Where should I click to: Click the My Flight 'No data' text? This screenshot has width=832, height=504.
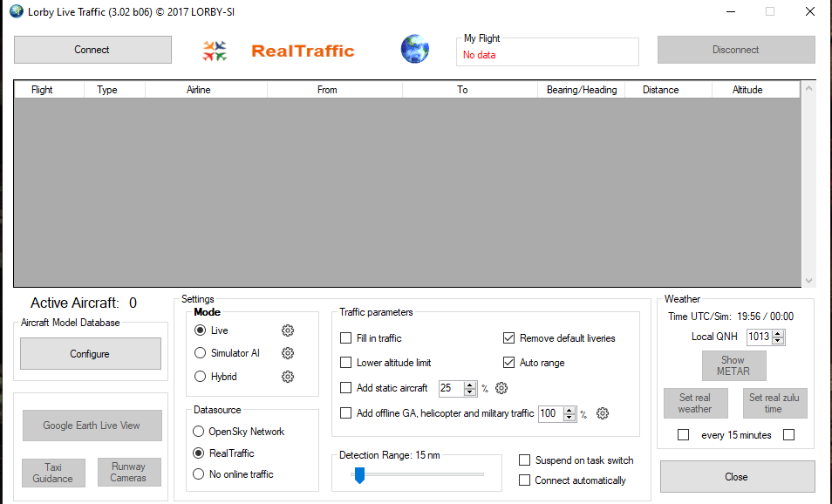(x=479, y=55)
